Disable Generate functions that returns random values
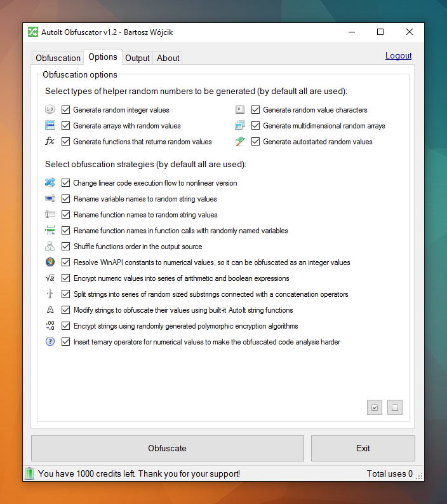447x504 pixels. pyautogui.click(x=65, y=142)
